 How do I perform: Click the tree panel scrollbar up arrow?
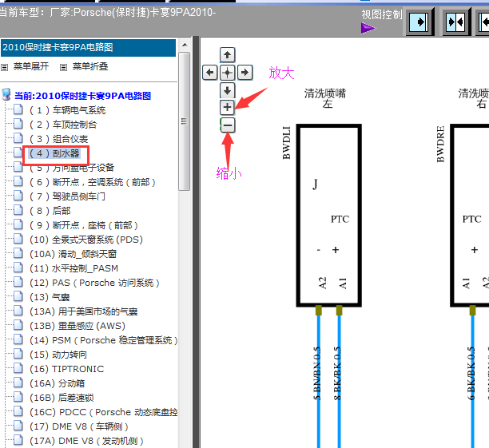tap(185, 45)
